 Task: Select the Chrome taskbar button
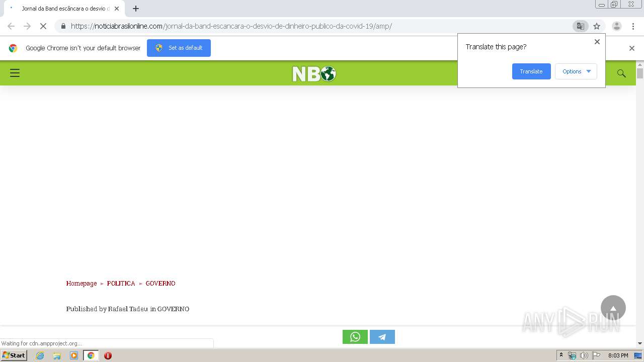click(91, 355)
